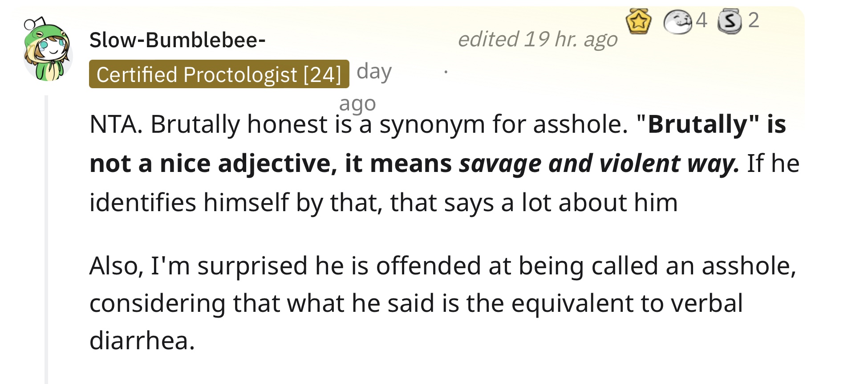This screenshot has height=384, width=868.
Task: Click the dot separator after the timestamp
Action: coord(446,71)
